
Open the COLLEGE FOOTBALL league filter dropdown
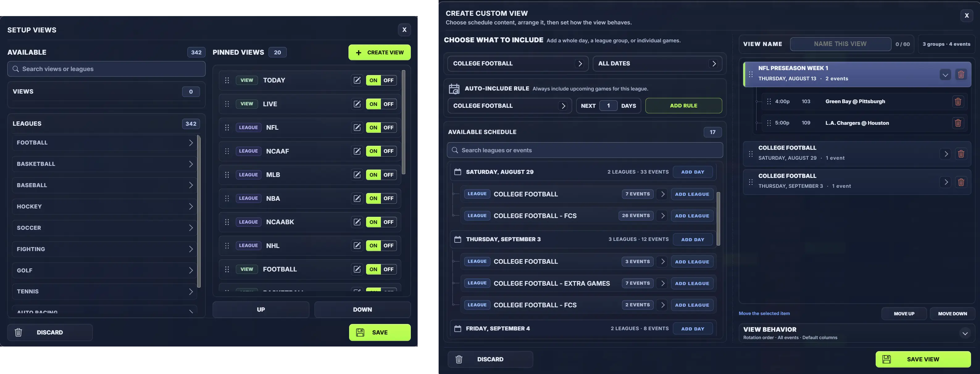coord(518,64)
